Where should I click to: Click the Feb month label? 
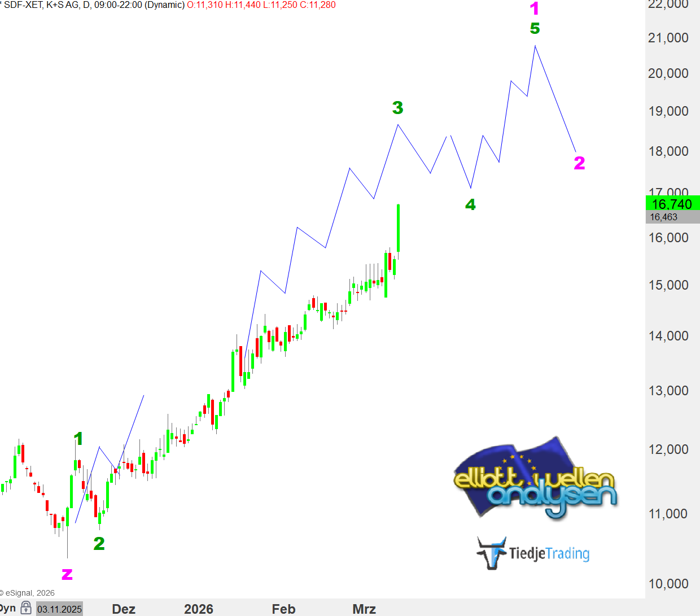283,609
